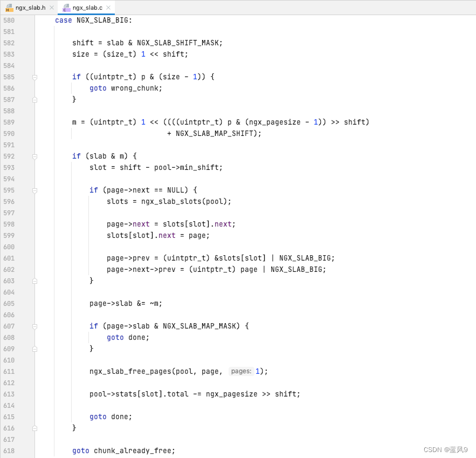Viewport: 476px width, 458px height.
Task: Select the ngx_slab.c tab
Action: [x=86, y=8]
